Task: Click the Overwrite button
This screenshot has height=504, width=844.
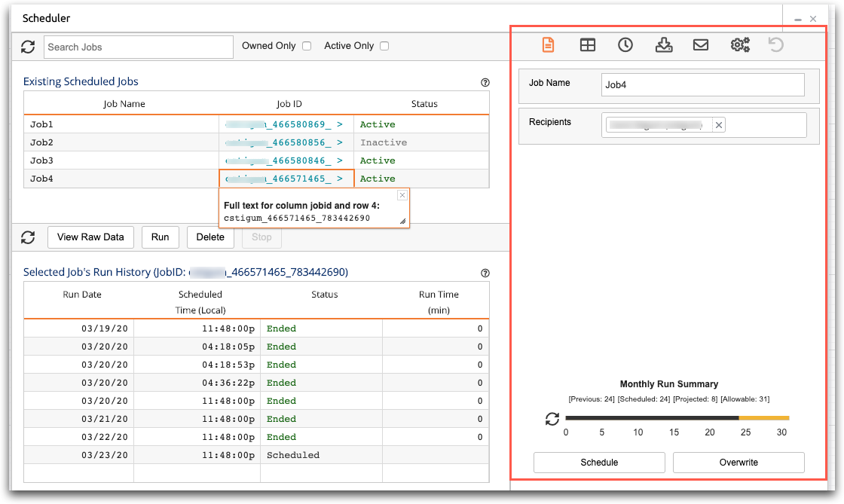Action: pyautogui.click(x=738, y=463)
